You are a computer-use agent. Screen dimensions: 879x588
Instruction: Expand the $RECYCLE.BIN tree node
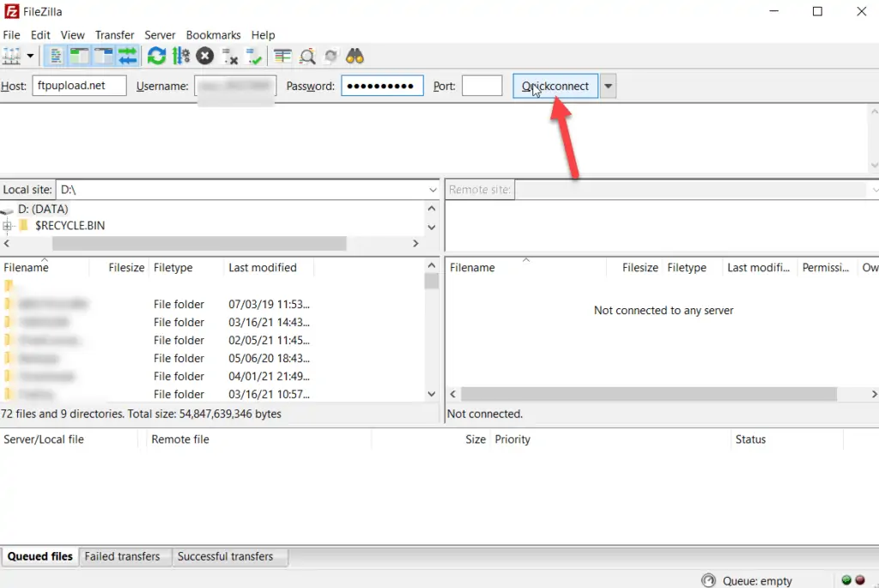coord(7,226)
